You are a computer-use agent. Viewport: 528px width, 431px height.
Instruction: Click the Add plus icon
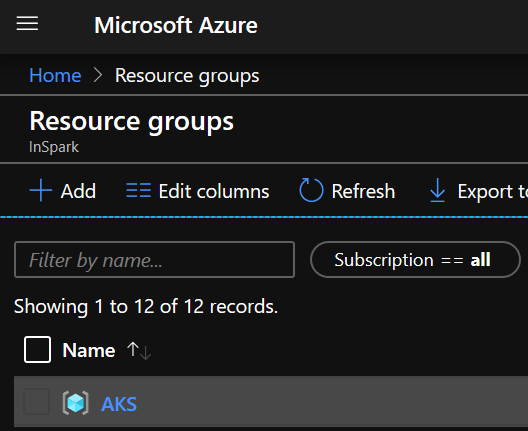click(41, 191)
